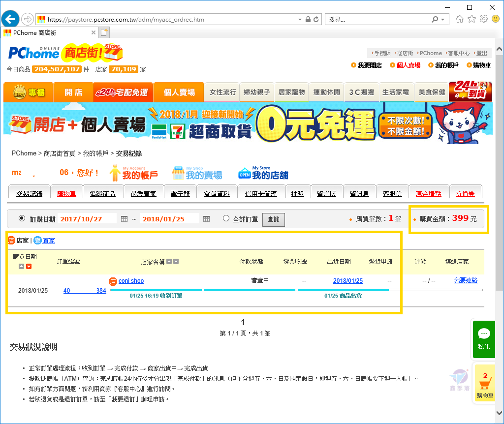Open the 折價券 tab
This screenshot has height=424, width=504.
point(465,194)
